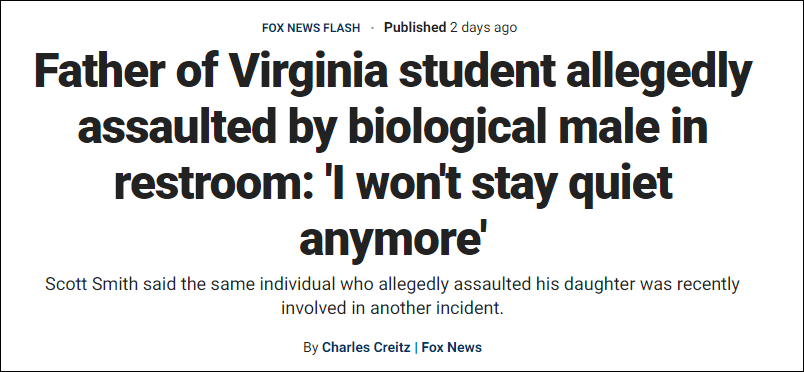Click the "By" label before author name
The height and width of the screenshot is (372, 804).
pyautogui.click(x=310, y=348)
